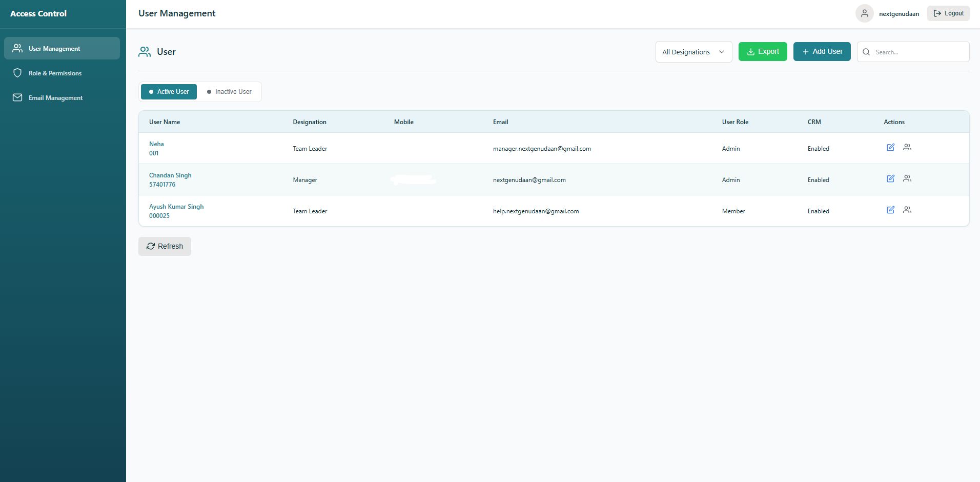980x482 pixels.
Task: Select the Role & Permissions shield icon
Action: pyautogui.click(x=18, y=73)
